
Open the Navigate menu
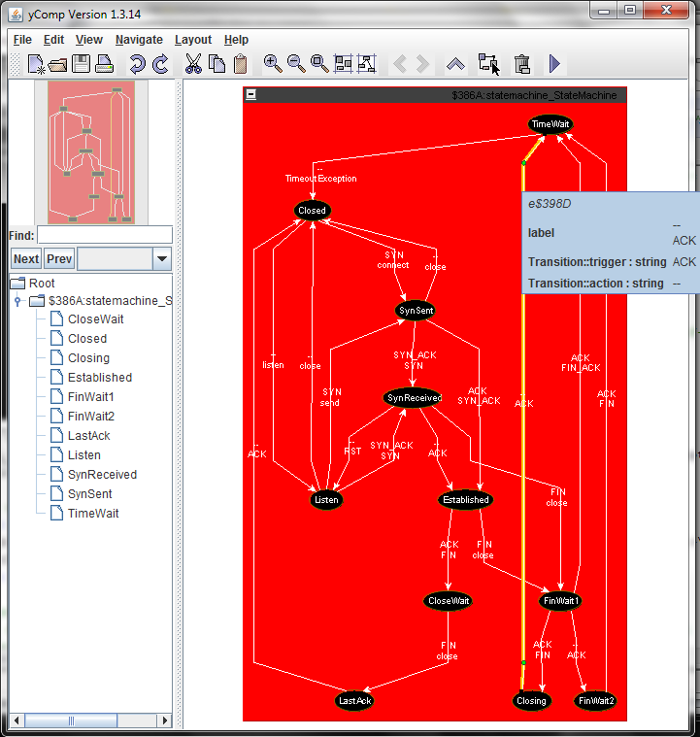tap(139, 40)
